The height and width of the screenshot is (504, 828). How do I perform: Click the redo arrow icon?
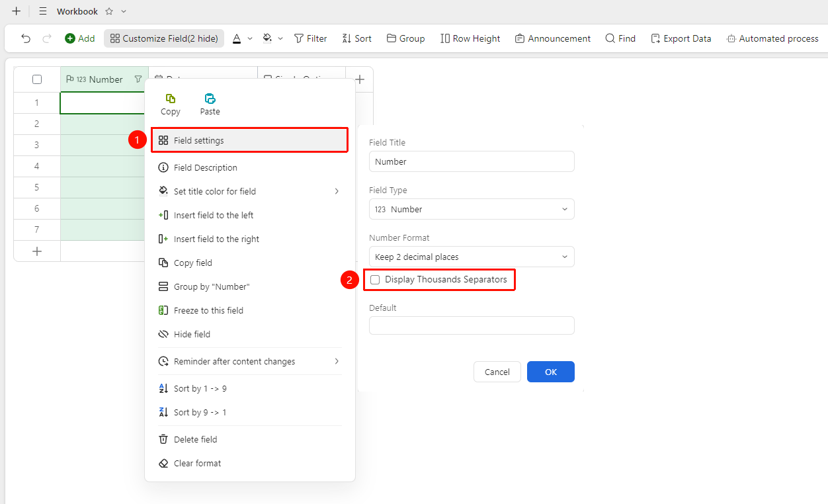click(47, 38)
